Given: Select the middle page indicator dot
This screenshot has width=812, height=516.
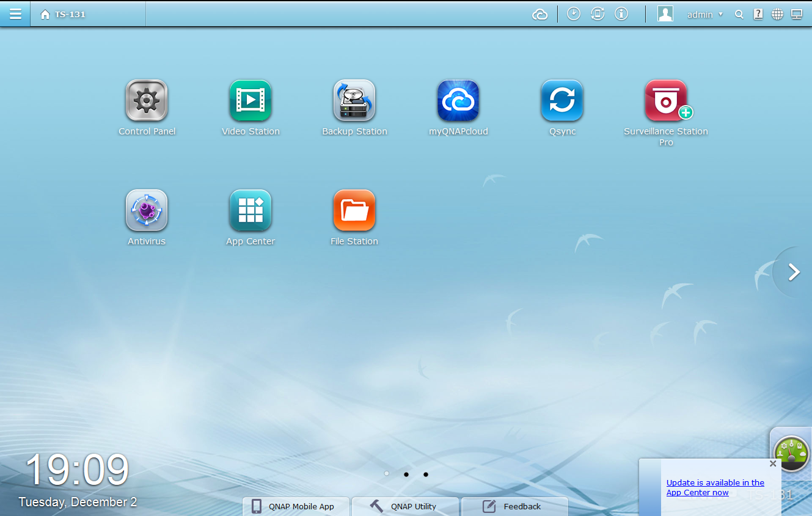Looking at the screenshot, I should pyautogui.click(x=406, y=474).
